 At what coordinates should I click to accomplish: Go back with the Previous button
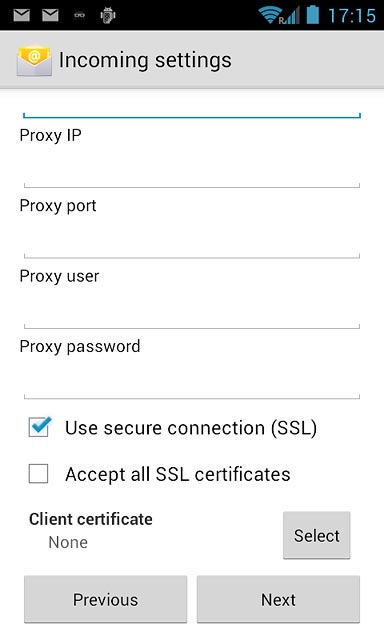coord(106,599)
